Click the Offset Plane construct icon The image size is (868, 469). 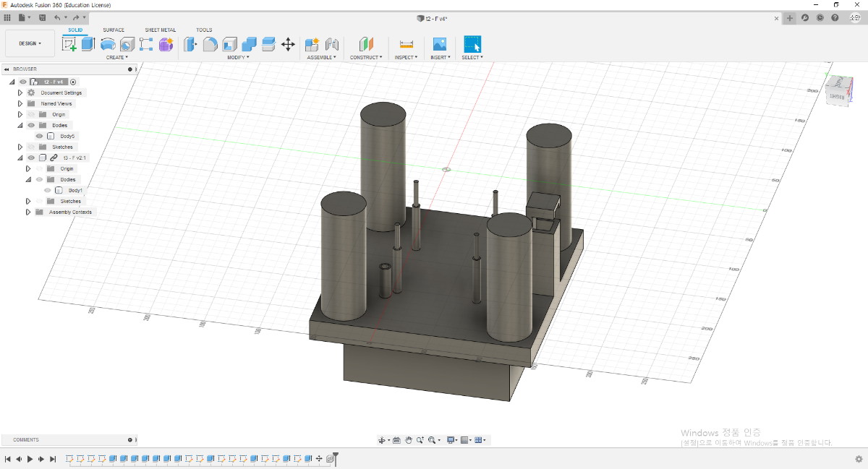click(366, 44)
